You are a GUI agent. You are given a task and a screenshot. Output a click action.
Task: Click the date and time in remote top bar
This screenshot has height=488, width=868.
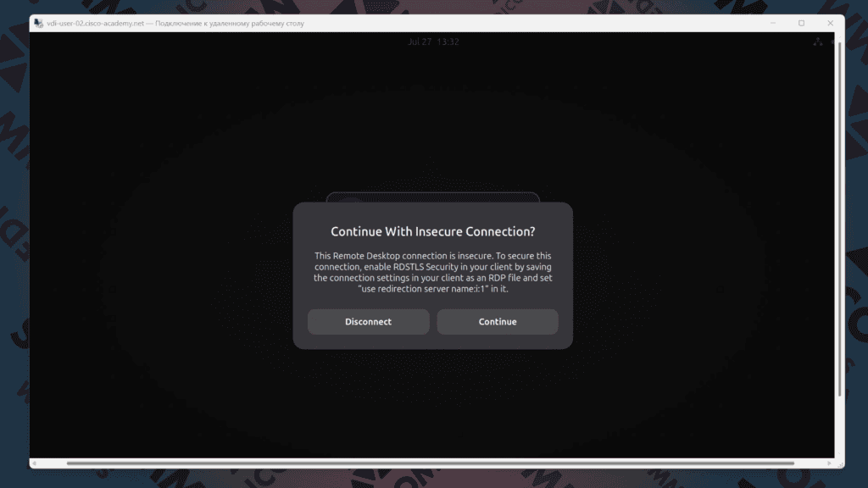tap(433, 42)
